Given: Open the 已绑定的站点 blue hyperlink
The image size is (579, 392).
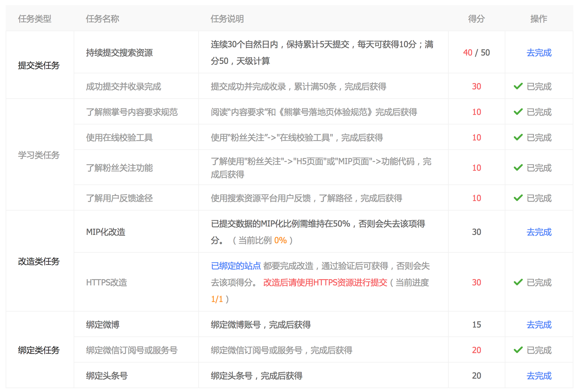Looking at the screenshot, I should click(236, 266).
